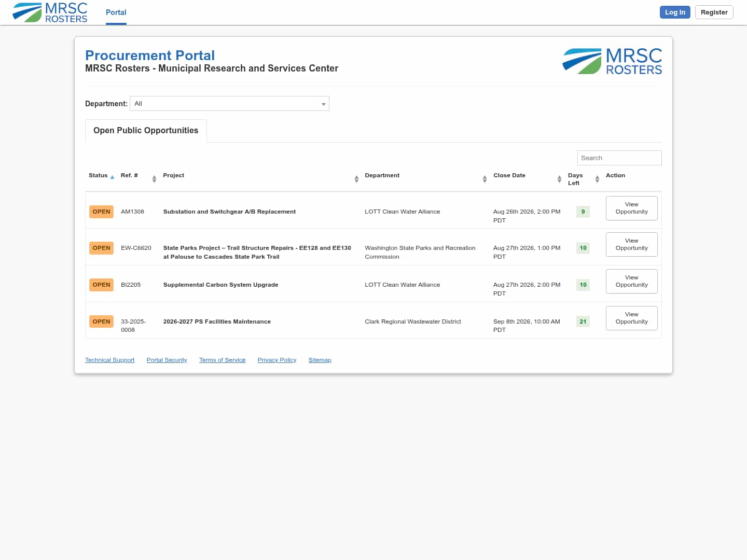Viewport: 747px width, 560px height.
Task: Sort table by Days Left column arrows
Action: pyautogui.click(x=597, y=179)
